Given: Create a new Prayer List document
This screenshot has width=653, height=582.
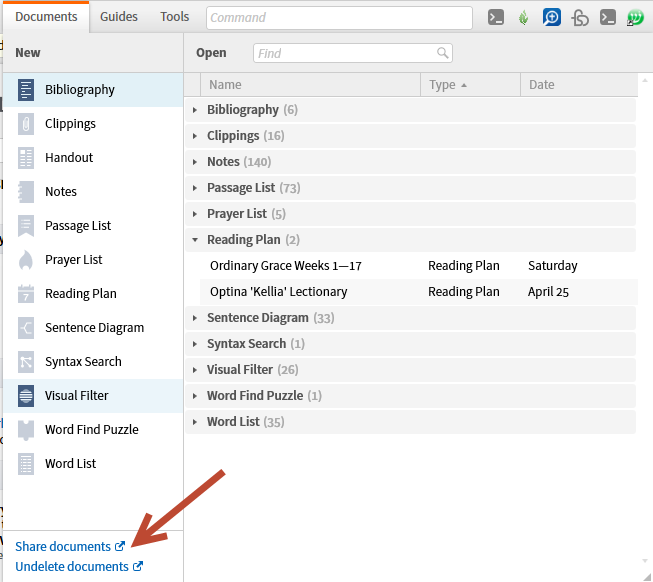Looking at the screenshot, I should click(x=93, y=260).
